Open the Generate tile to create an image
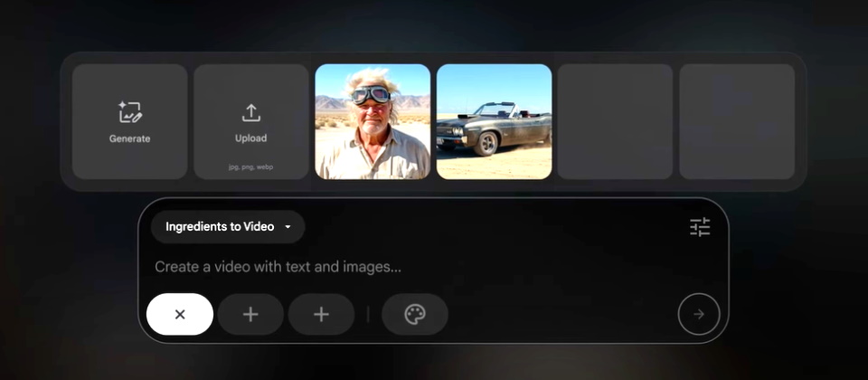The image size is (868, 380). pos(130,121)
